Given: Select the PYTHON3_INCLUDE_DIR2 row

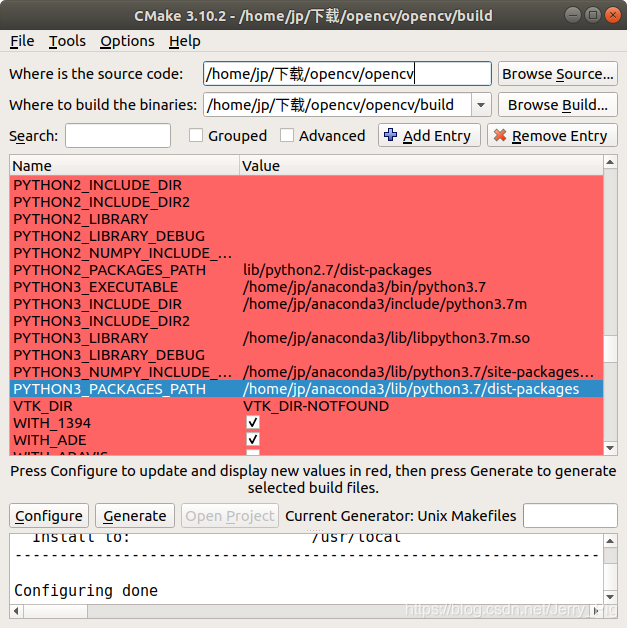Looking at the screenshot, I should pyautogui.click(x=306, y=321).
